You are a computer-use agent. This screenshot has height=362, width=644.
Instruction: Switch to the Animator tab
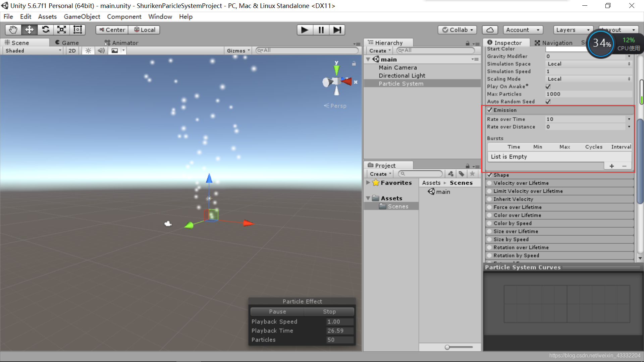pos(121,43)
